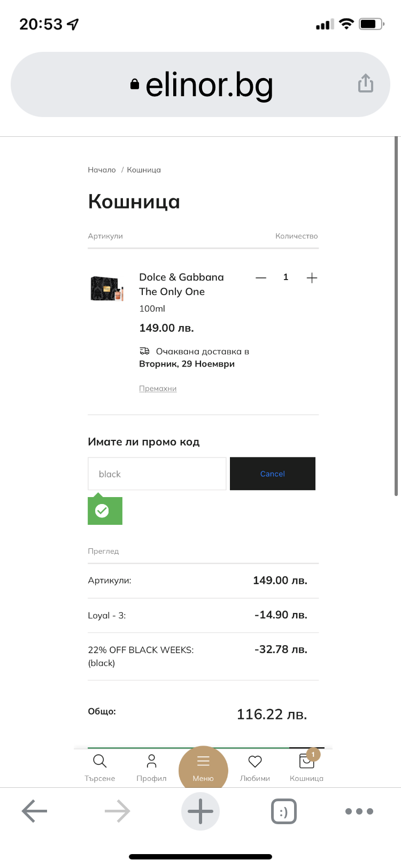Tap the share icon in address bar

[x=366, y=83]
